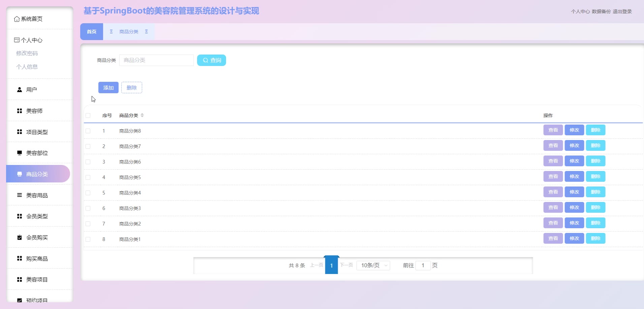The height and width of the screenshot is (309, 644).
Task: Click 修改 for row 商品分类5
Action: (x=574, y=176)
